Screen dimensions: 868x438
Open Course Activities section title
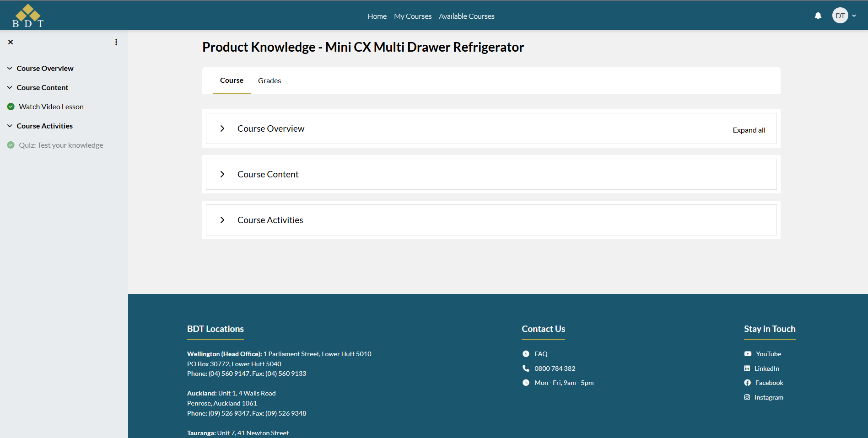(270, 220)
